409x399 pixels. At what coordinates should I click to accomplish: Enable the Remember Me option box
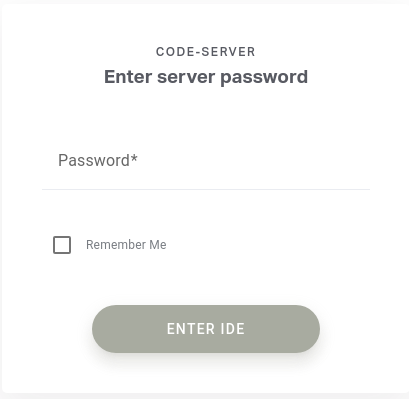pos(62,245)
